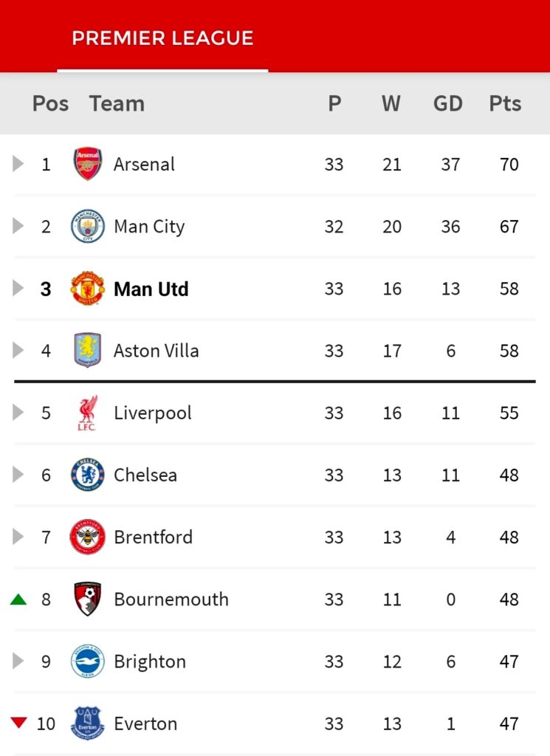Click the Arsenal club crest

point(88,164)
